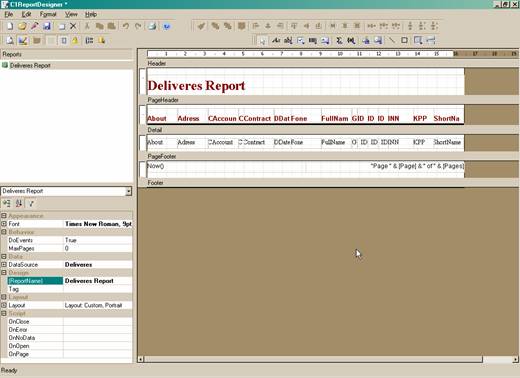
Task: Click the Print Preview page icon
Action: point(10,41)
